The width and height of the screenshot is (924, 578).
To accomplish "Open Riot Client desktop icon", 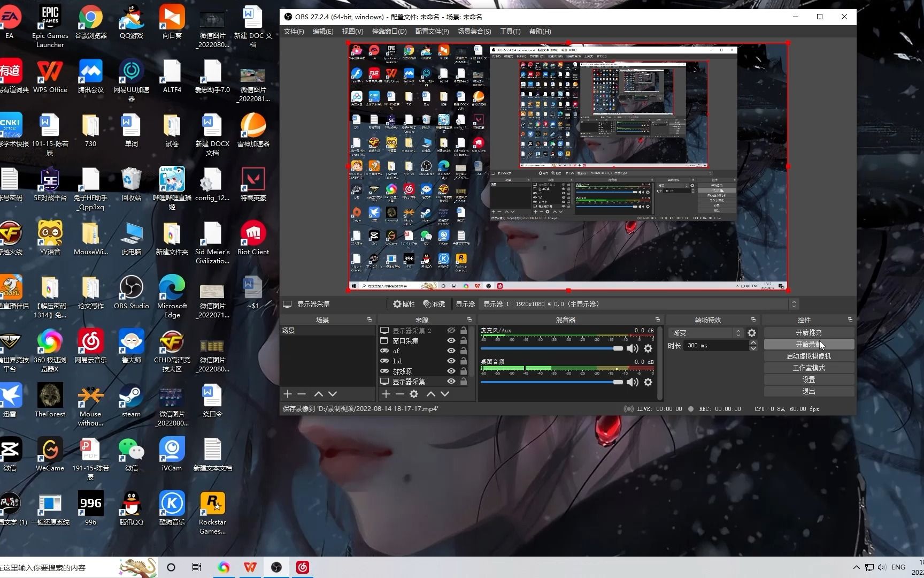I will click(253, 238).
